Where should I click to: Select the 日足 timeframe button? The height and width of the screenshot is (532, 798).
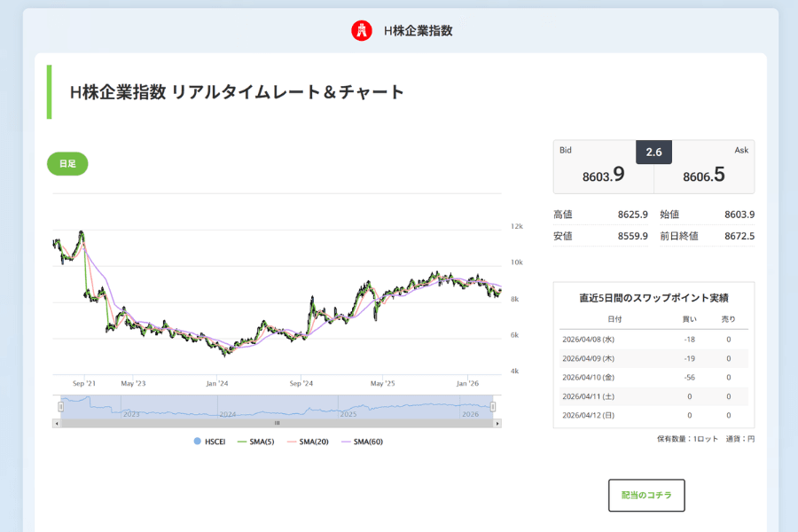click(66, 163)
